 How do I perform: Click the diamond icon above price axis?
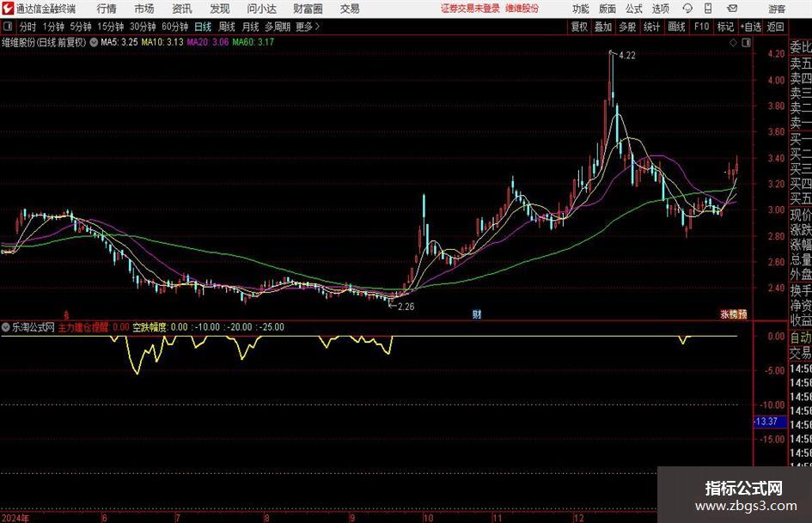tap(733, 43)
